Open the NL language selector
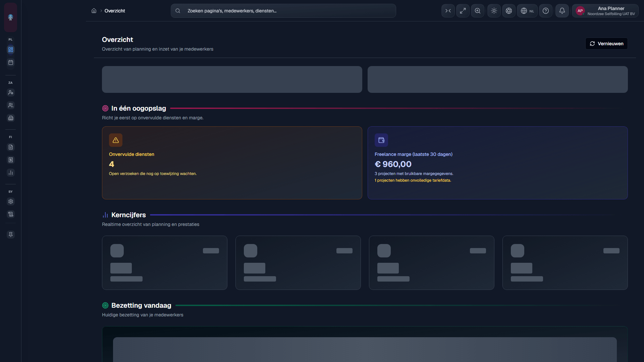The width and height of the screenshot is (644, 362). click(x=527, y=11)
